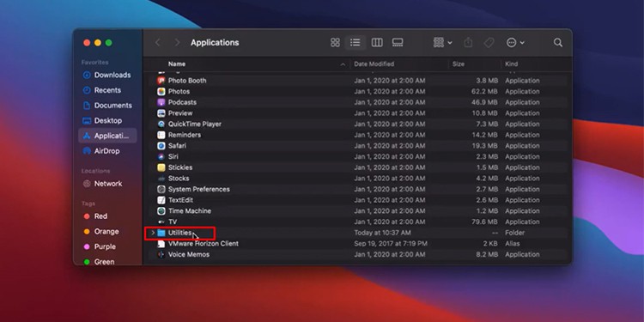Go back with the left chevron
Image resolution: width=644 pixels, height=322 pixels.
158,42
